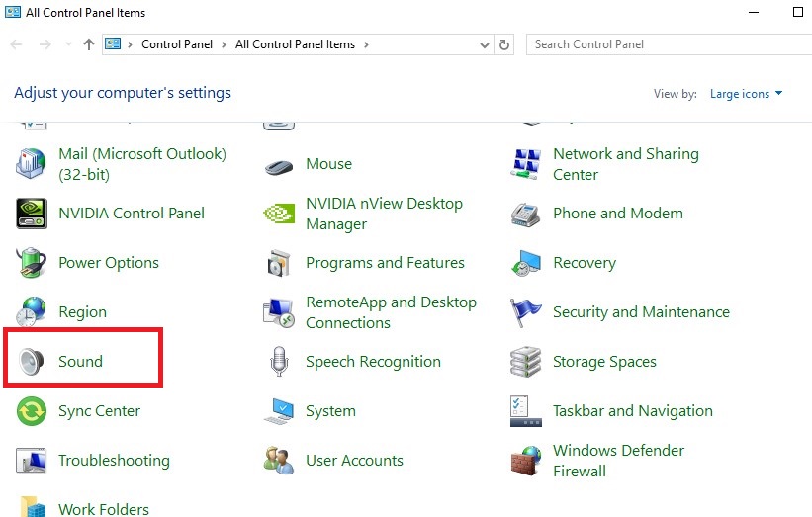812x517 pixels.
Task: Click the window title bar Control Panel icon
Action: pyautogui.click(x=13, y=12)
